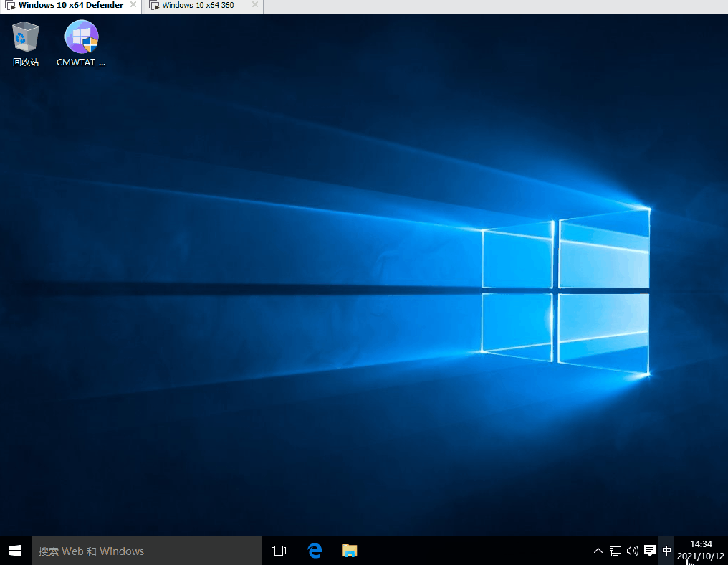Toggle the Chinese input method indicator
Image resolution: width=728 pixels, height=565 pixels.
(666, 551)
